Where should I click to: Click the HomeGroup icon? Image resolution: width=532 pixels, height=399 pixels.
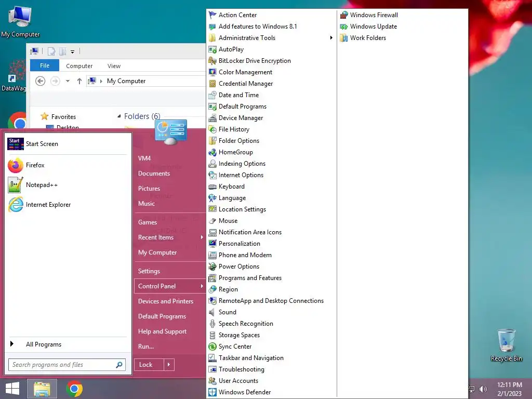click(212, 152)
